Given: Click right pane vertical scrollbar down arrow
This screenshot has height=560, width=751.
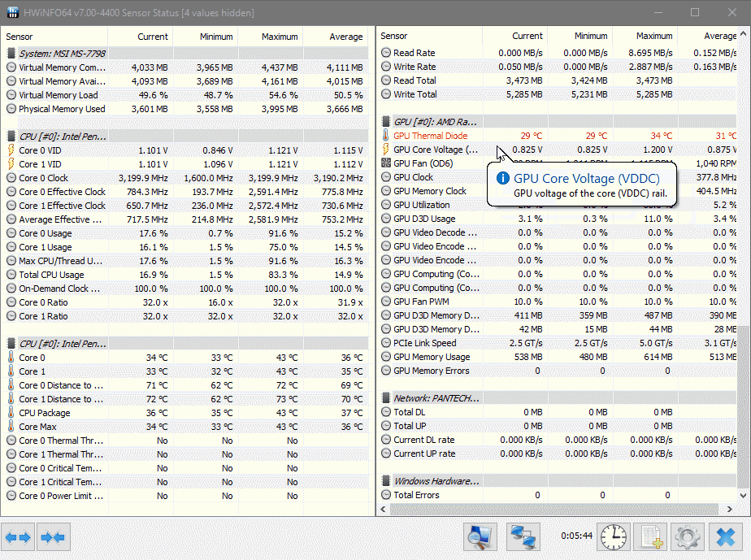Looking at the screenshot, I should point(743,496).
